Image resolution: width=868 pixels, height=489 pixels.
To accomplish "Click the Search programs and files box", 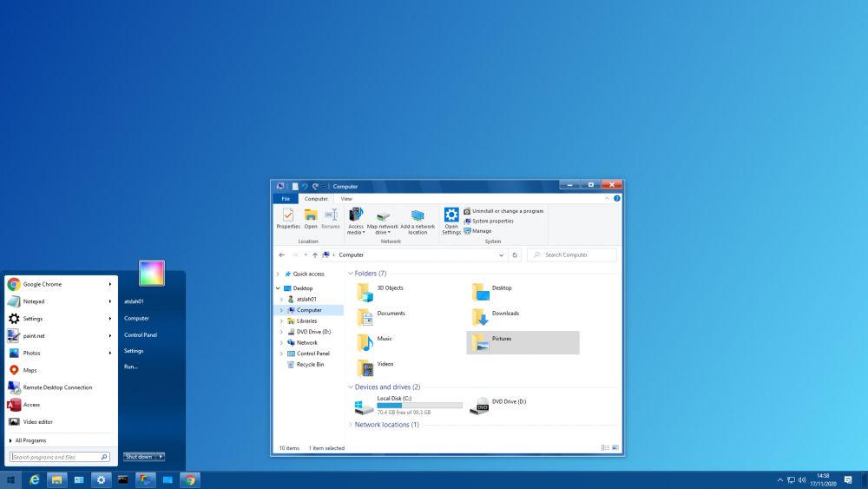I will [x=56, y=457].
